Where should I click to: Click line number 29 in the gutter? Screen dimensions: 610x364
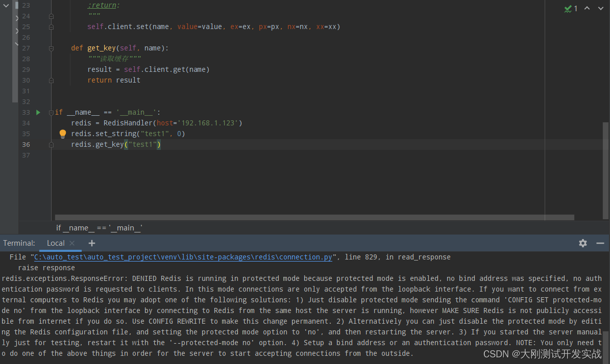coord(26,69)
